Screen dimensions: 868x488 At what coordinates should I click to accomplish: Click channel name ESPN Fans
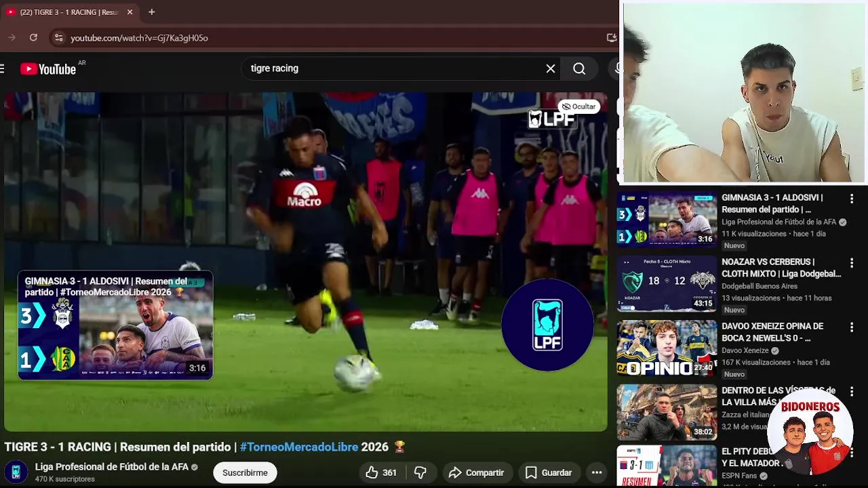click(x=739, y=476)
